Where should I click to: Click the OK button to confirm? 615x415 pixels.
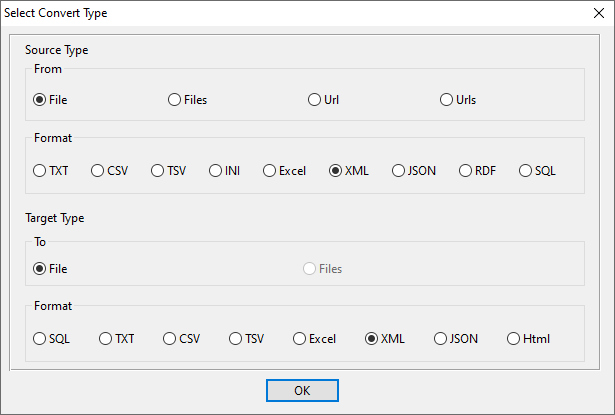click(x=302, y=390)
